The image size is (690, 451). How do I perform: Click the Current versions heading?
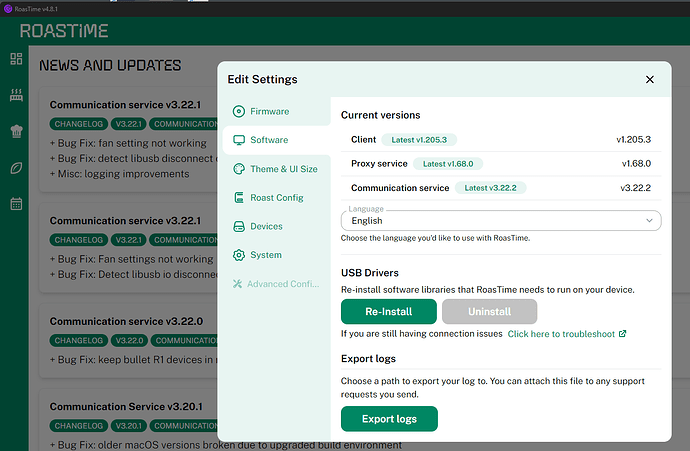point(381,115)
